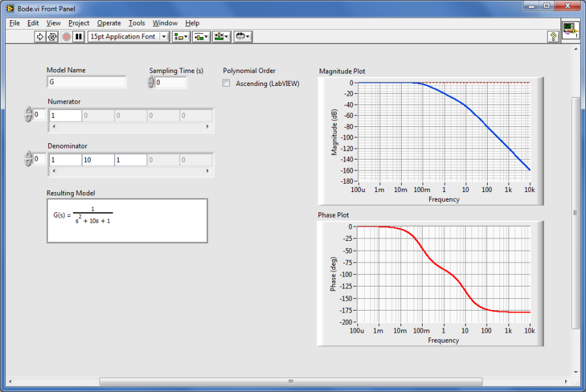Click the LabVIEW icon in the title bar
Viewport: 586px width, 392px height.
click(x=10, y=7)
